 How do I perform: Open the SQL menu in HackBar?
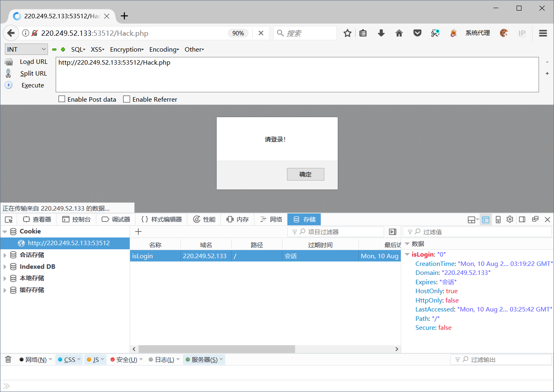pos(77,49)
